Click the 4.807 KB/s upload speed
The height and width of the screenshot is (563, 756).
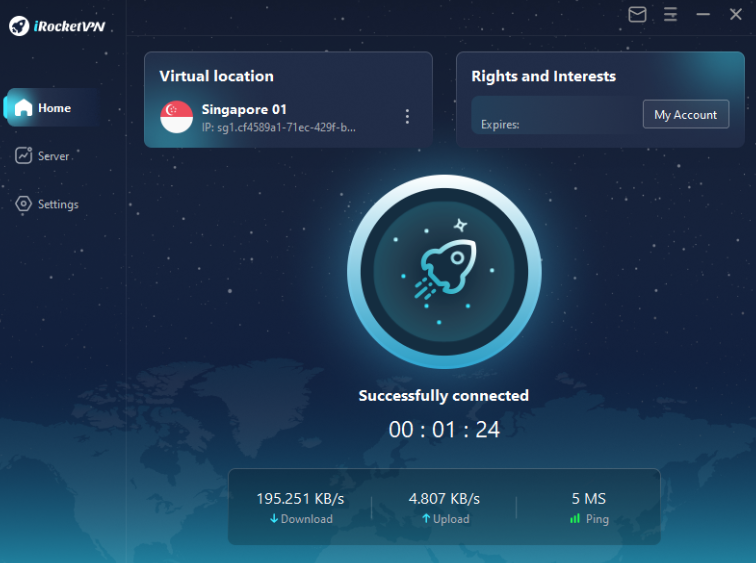[x=444, y=498]
